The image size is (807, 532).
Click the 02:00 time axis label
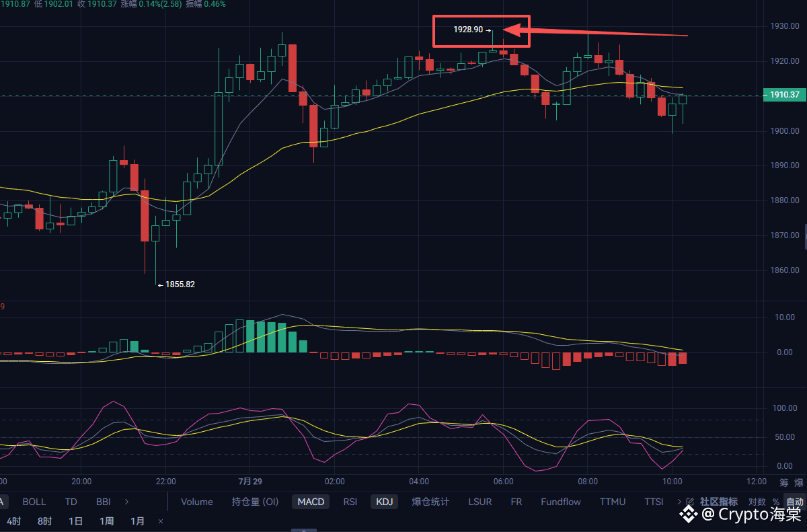point(334,482)
